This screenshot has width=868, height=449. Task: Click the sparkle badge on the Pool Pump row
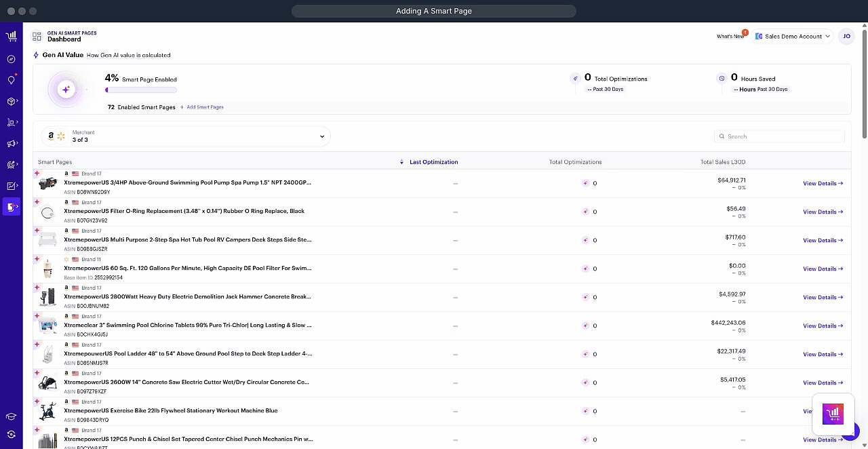(37, 173)
